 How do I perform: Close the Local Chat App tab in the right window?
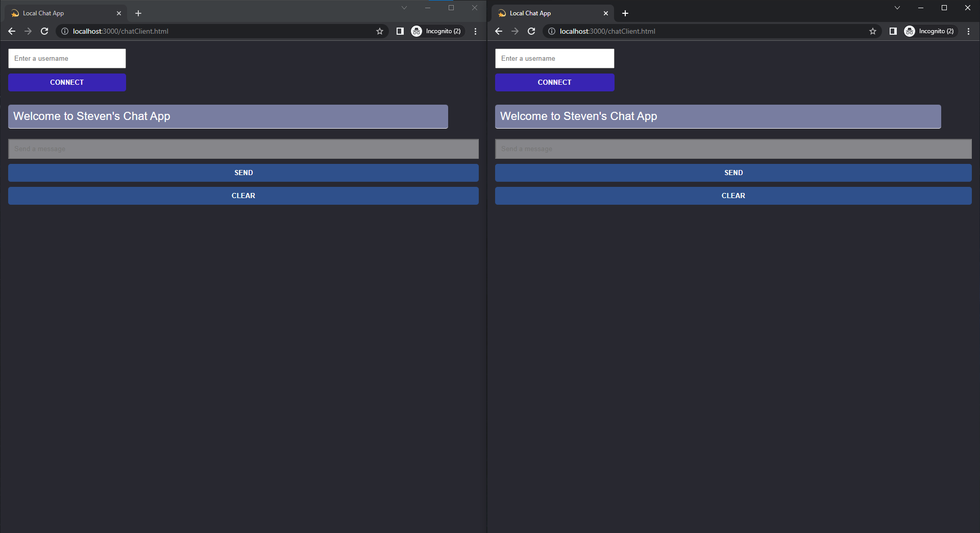[x=606, y=13]
